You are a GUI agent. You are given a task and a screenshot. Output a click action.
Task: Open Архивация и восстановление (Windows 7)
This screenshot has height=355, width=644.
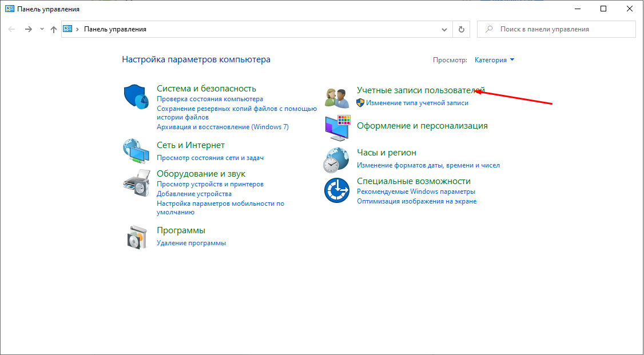point(222,127)
